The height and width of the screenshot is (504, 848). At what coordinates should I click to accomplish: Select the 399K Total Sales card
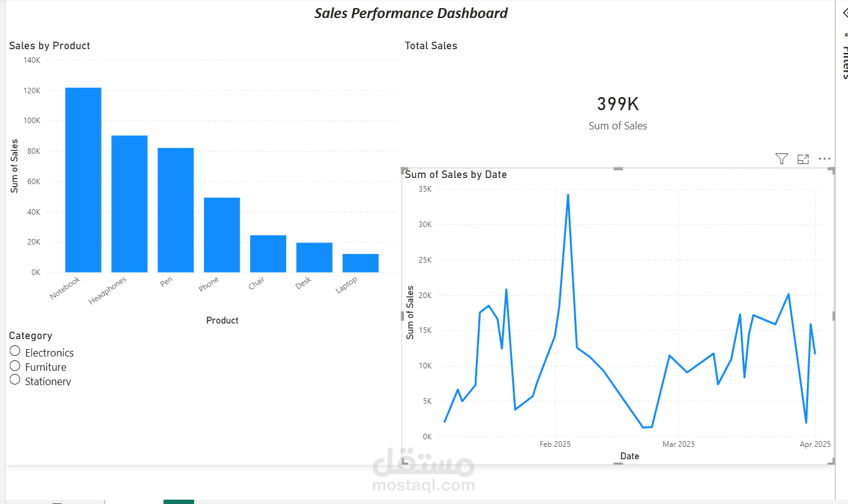(x=617, y=105)
